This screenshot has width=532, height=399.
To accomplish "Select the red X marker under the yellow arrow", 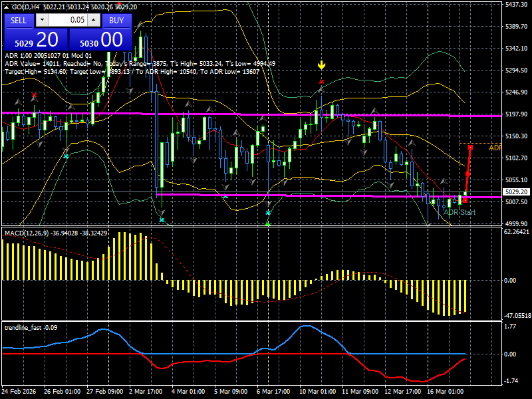I will 321,82.
